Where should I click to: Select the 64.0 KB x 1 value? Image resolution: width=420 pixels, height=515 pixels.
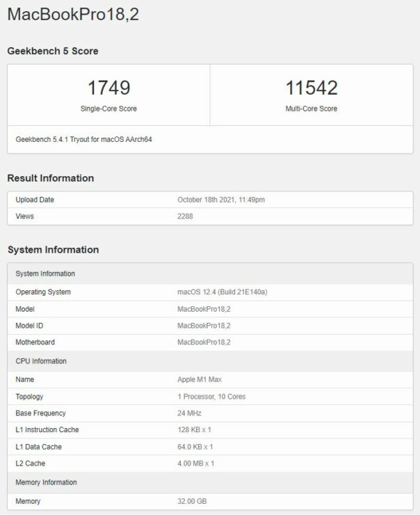(x=195, y=447)
